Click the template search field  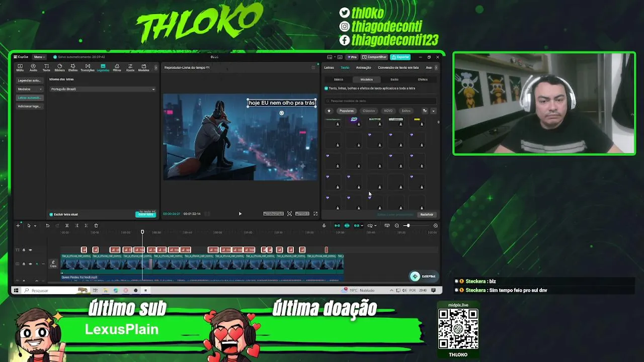pyautogui.click(x=380, y=101)
